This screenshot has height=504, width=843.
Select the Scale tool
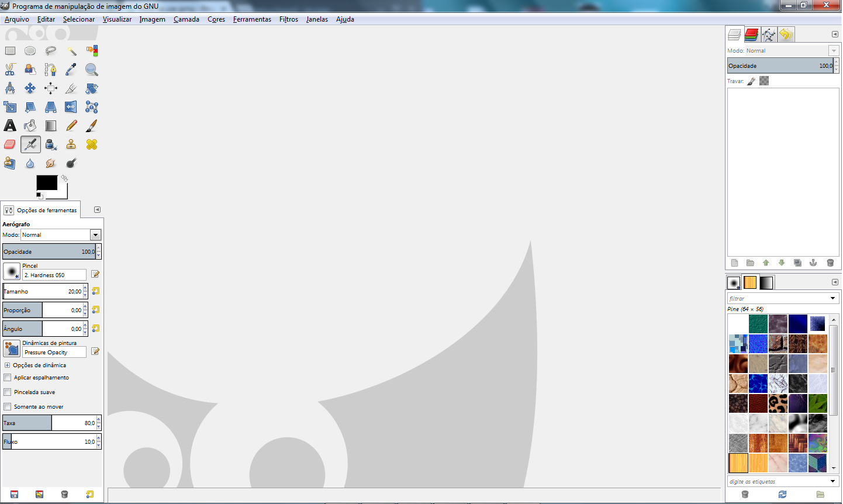10,107
